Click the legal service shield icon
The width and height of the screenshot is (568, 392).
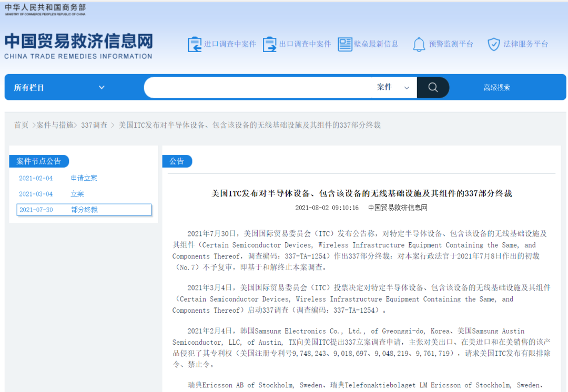[494, 44]
